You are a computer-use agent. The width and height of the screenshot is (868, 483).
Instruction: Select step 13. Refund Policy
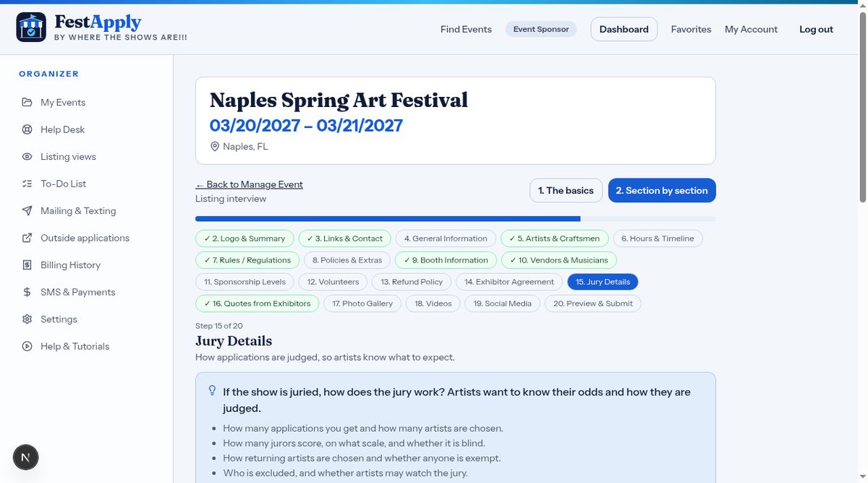(x=412, y=282)
